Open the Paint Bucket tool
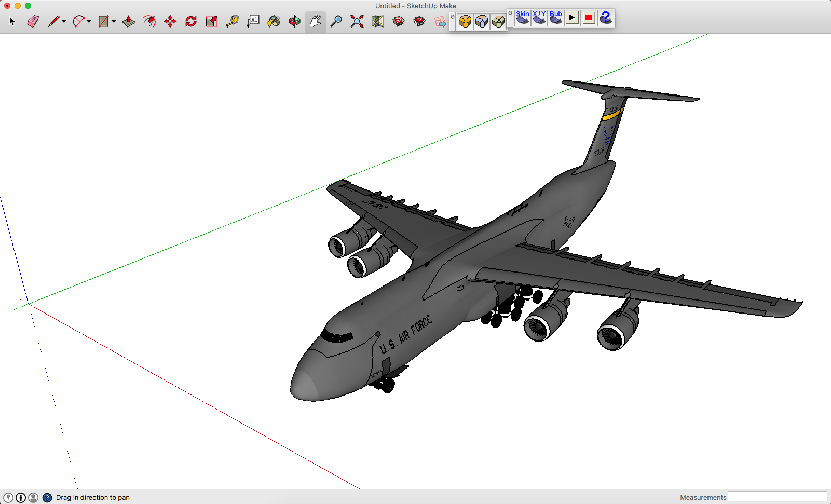 pos(274,21)
